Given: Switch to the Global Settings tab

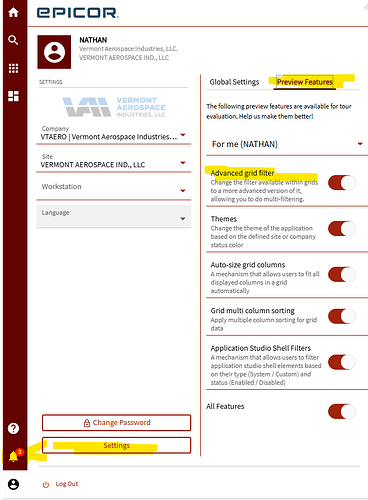Looking at the screenshot, I should click(234, 82).
